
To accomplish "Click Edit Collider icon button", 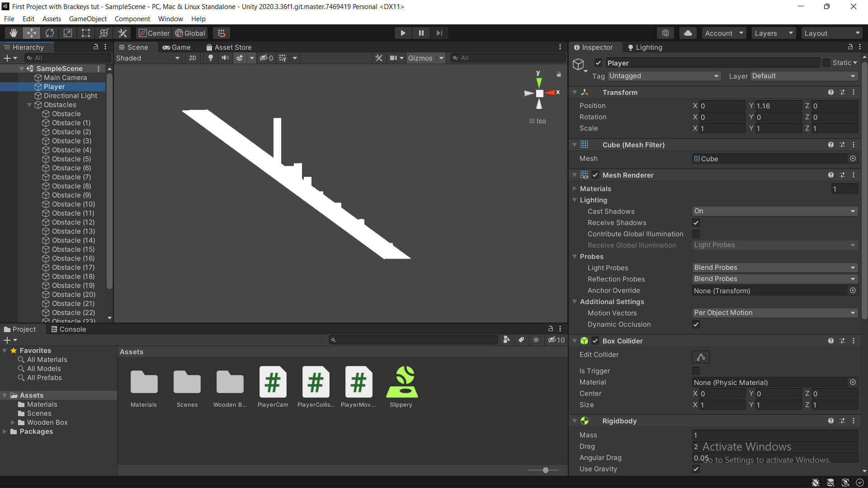I will click(x=700, y=357).
